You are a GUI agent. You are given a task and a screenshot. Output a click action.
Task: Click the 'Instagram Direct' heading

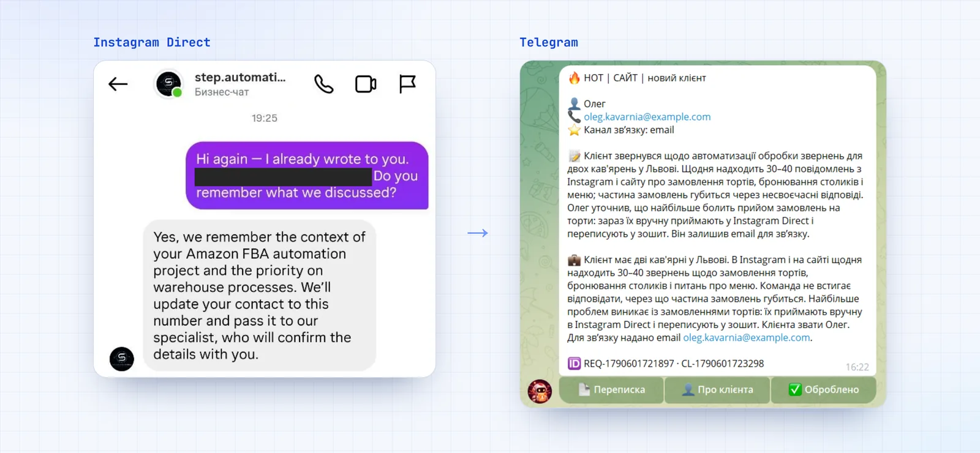tap(152, 42)
